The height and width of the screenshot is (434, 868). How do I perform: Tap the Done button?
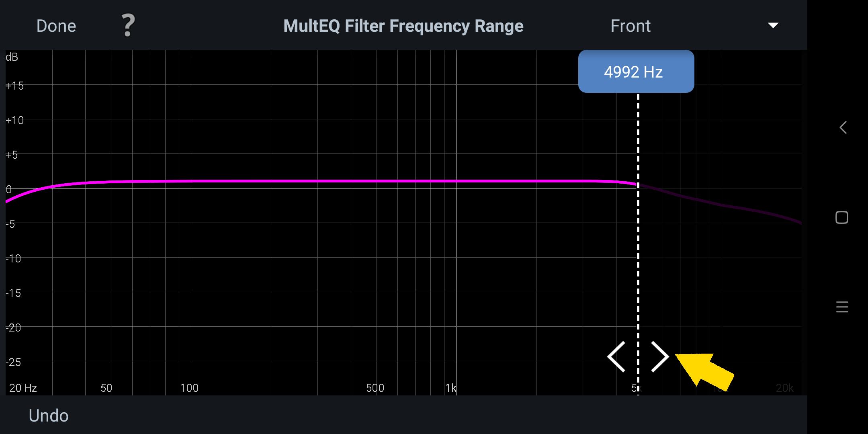[x=56, y=26]
